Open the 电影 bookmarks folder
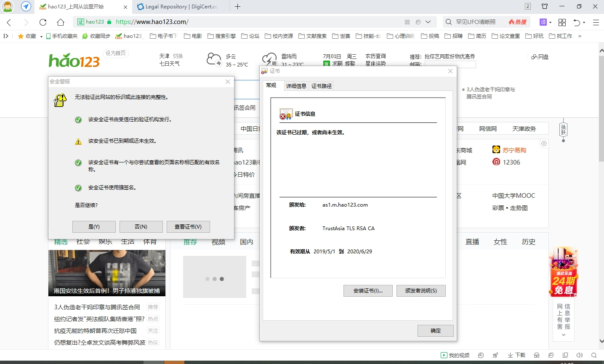 193,36
